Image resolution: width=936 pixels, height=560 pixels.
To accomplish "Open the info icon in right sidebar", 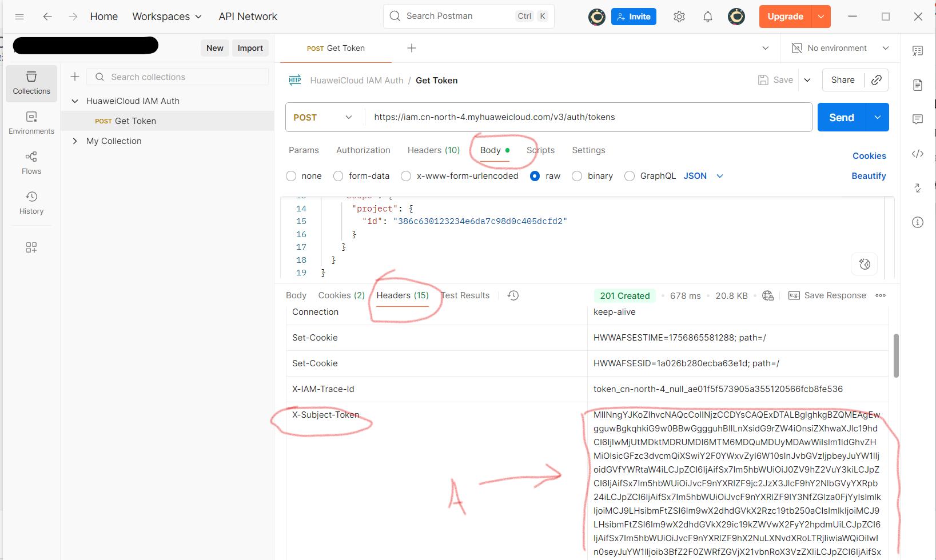I will 918,222.
